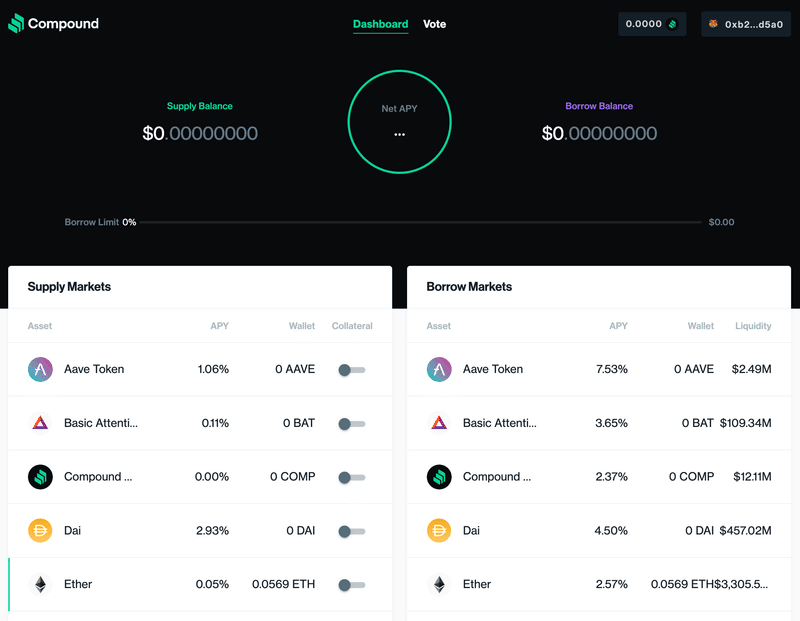Click 2.57% Ether borrow APY

[612, 584]
